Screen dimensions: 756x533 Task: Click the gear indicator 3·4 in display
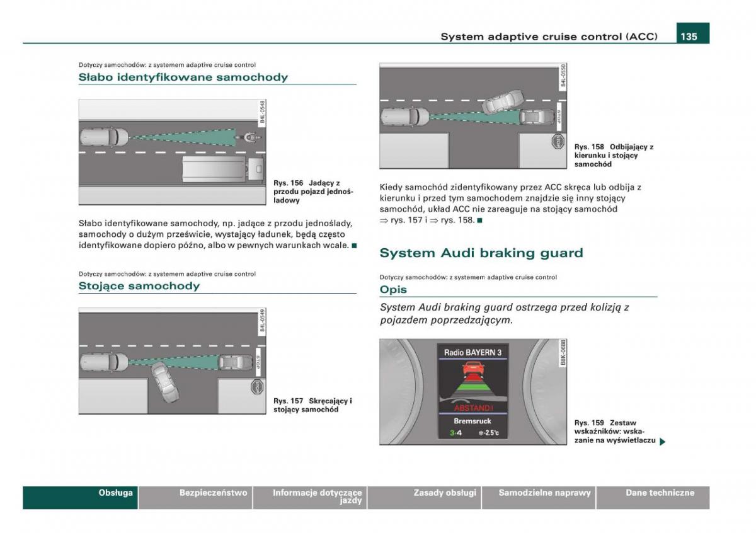tap(455, 433)
